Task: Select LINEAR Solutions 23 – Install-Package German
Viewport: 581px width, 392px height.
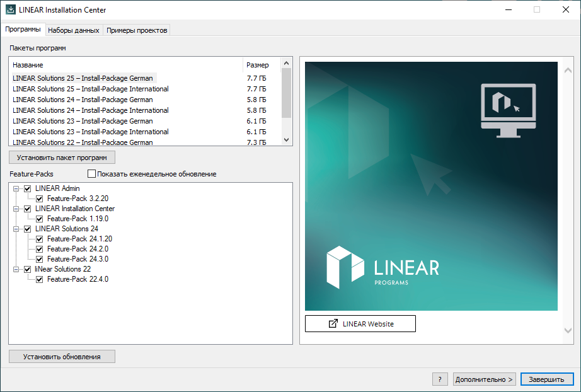Action: 83,121
